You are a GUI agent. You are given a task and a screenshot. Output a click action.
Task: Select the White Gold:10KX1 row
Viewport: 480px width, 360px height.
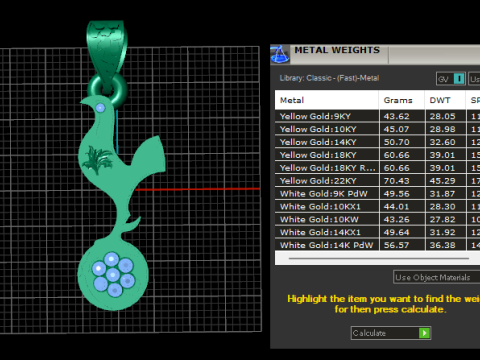point(377,206)
